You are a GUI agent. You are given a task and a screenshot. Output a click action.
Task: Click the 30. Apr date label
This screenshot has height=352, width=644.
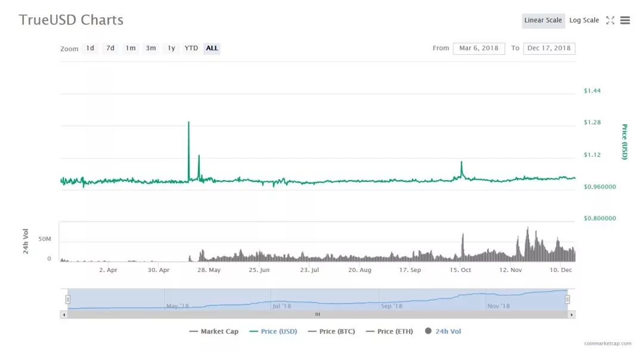click(159, 270)
